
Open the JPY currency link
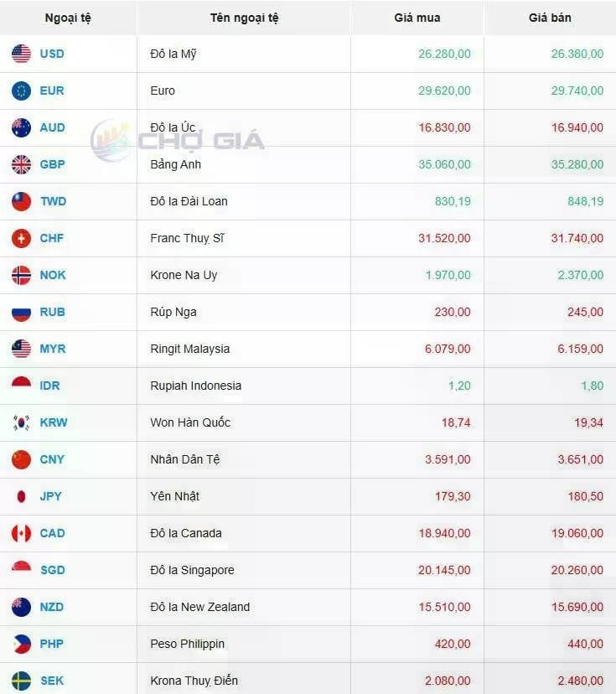[51, 496]
